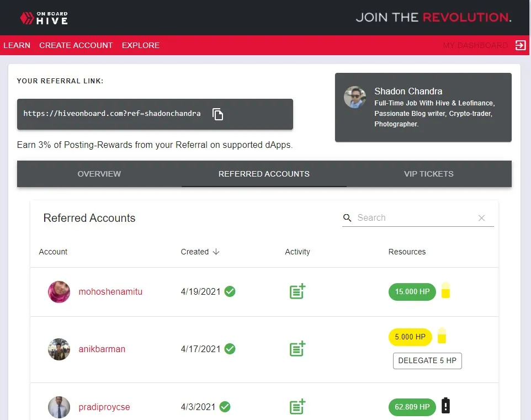The height and width of the screenshot is (420, 531).
Task: Click the 62.809 HP badge
Action: tap(412, 407)
